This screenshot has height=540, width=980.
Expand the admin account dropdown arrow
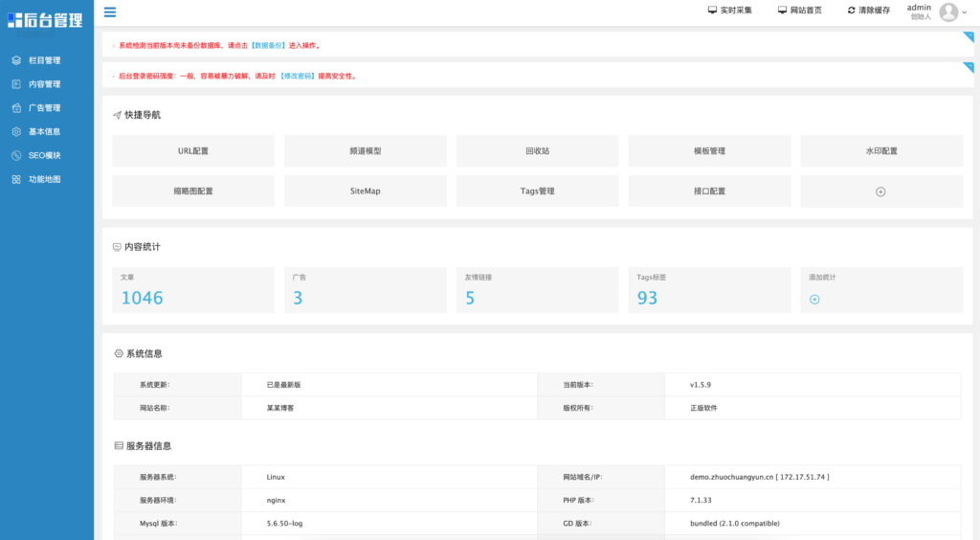(965, 12)
